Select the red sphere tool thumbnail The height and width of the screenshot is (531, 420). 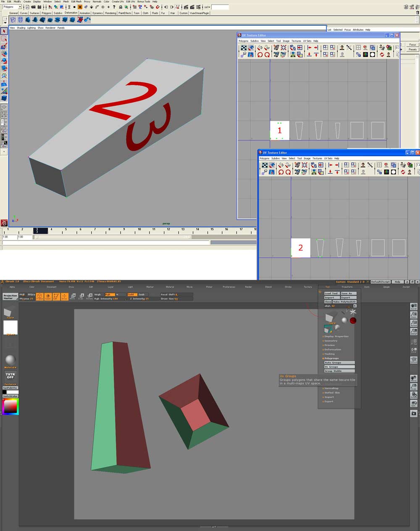(x=353, y=321)
